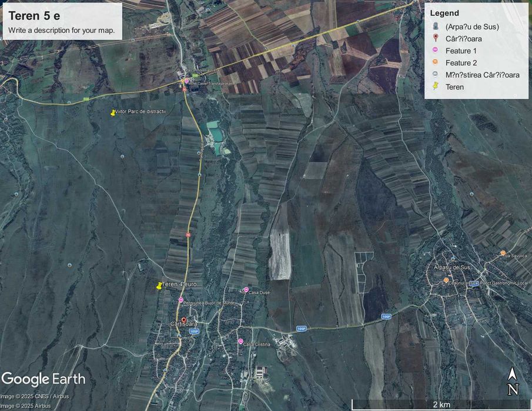Click the "(Arpa?u de Sus)" legend label
The width and height of the screenshot is (532, 411).
point(472,27)
